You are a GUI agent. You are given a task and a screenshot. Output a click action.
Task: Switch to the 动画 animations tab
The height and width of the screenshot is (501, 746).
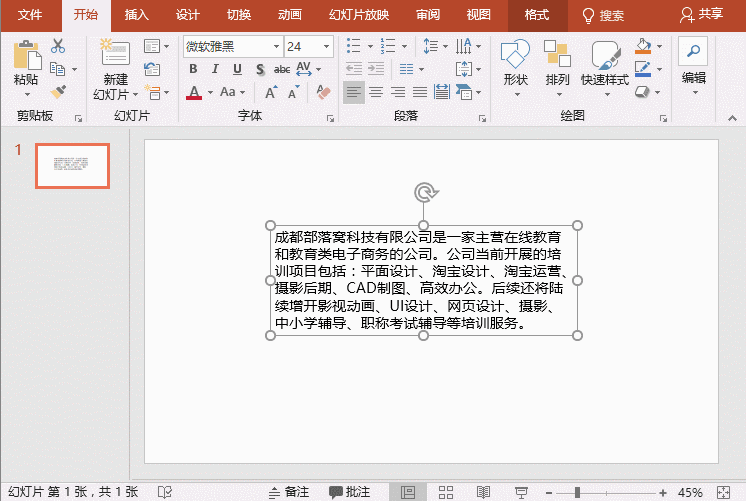(289, 15)
